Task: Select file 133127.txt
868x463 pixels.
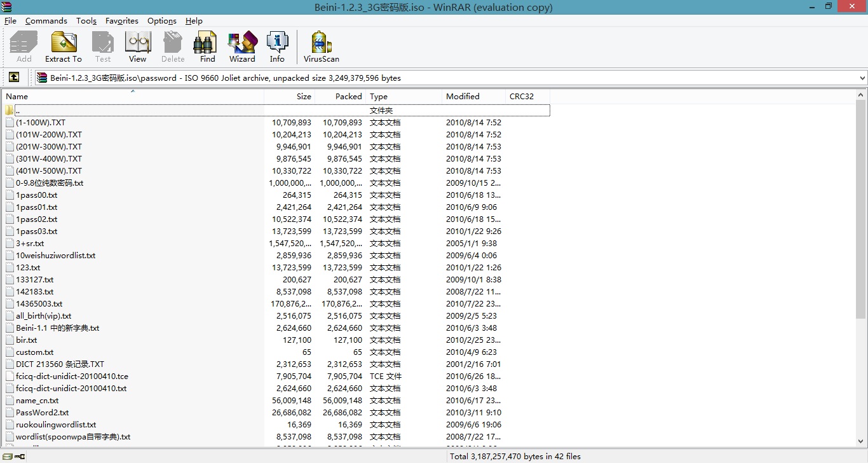Action: click(x=35, y=280)
